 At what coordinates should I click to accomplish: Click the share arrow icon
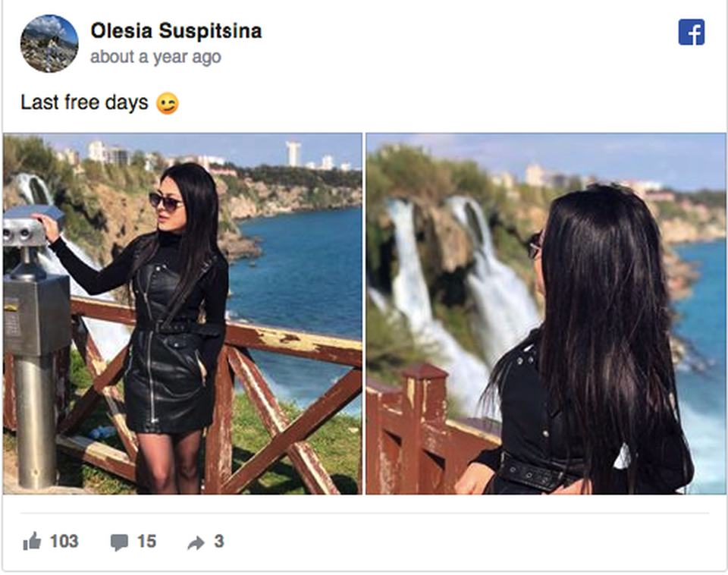(196, 542)
